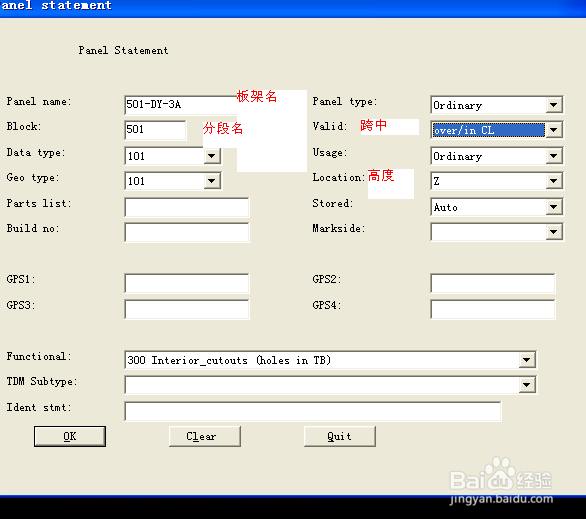Expand the Location dropdown arrow
Screen dimensions: 586x519
[554, 181]
